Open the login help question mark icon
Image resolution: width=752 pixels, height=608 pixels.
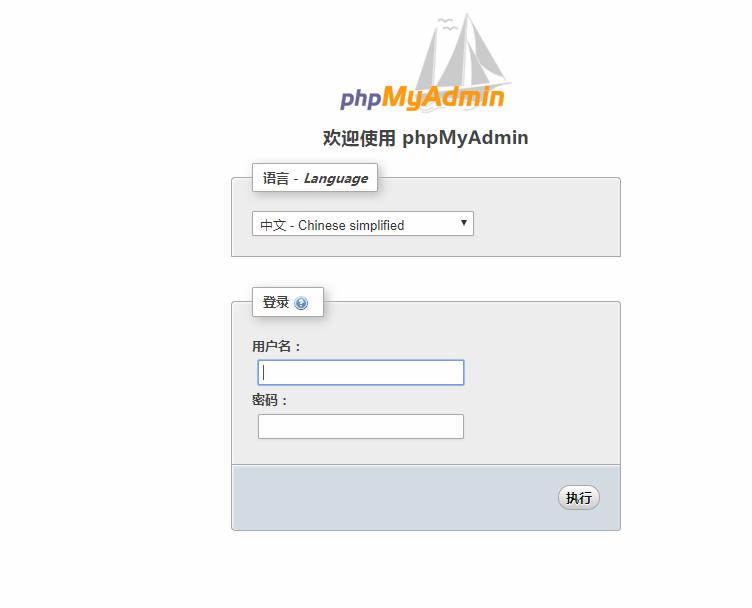coord(301,303)
